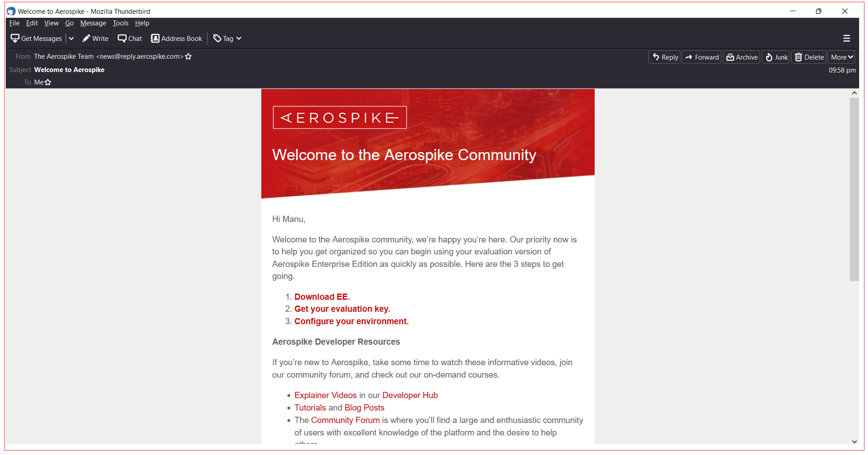Follow the Download EE link

click(x=322, y=297)
